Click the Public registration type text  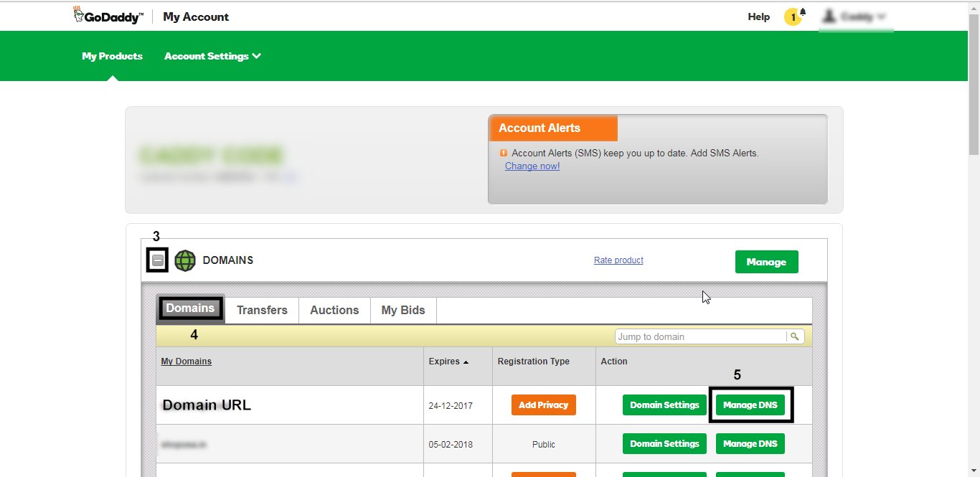(x=544, y=445)
